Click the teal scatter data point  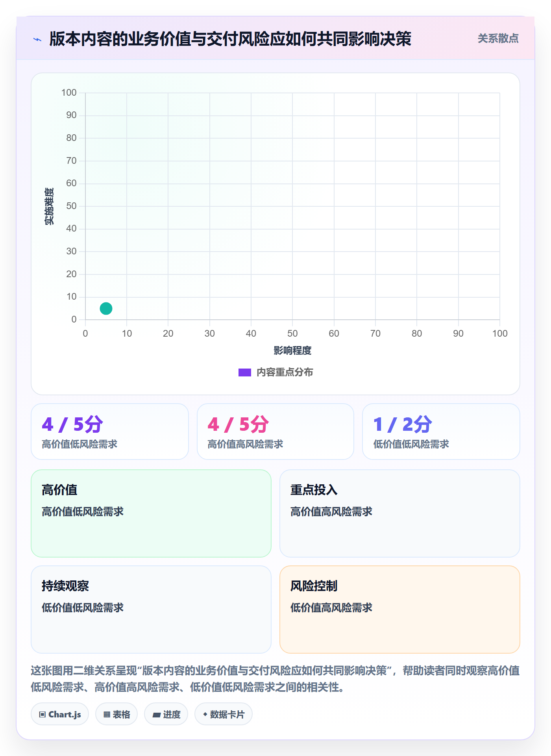(x=106, y=308)
